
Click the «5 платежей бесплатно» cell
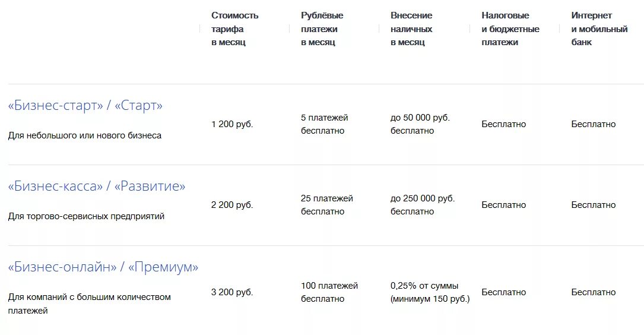point(324,124)
